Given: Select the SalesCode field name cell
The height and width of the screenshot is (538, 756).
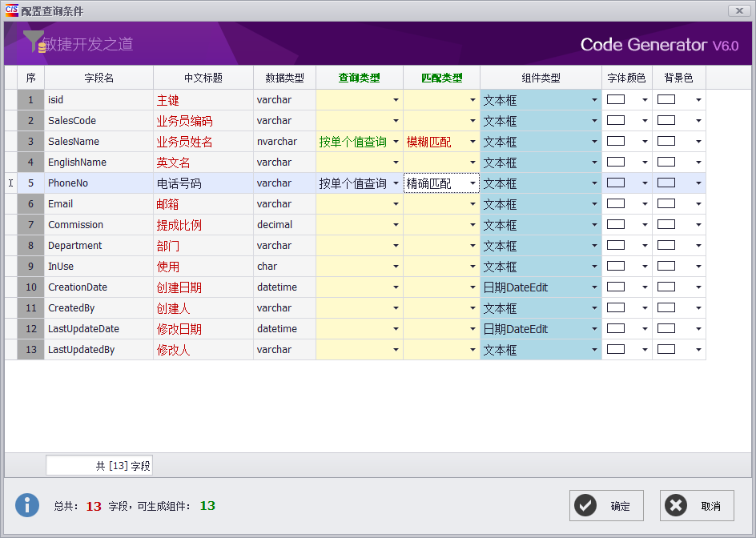Looking at the screenshot, I should point(99,121).
